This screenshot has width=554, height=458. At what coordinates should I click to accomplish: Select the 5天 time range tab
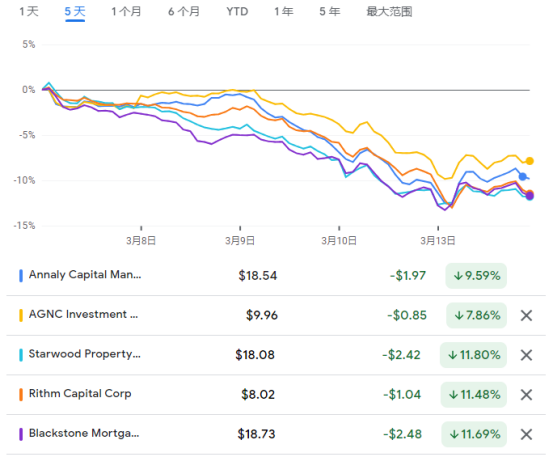click(75, 12)
